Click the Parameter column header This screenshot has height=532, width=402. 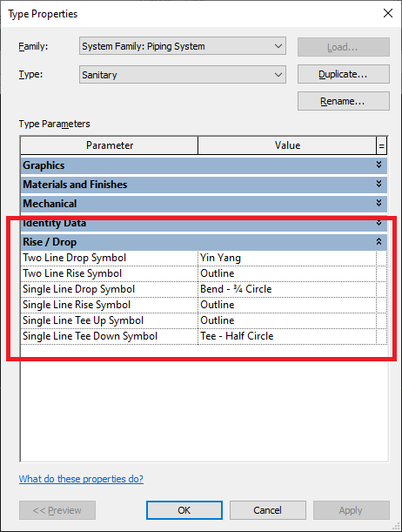pos(109,145)
